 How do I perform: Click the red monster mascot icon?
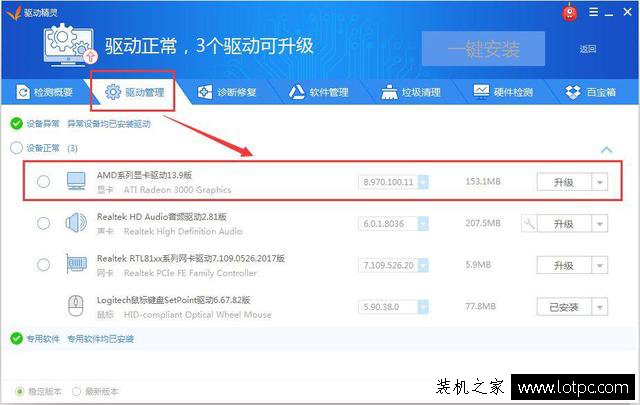click(x=569, y=12)
